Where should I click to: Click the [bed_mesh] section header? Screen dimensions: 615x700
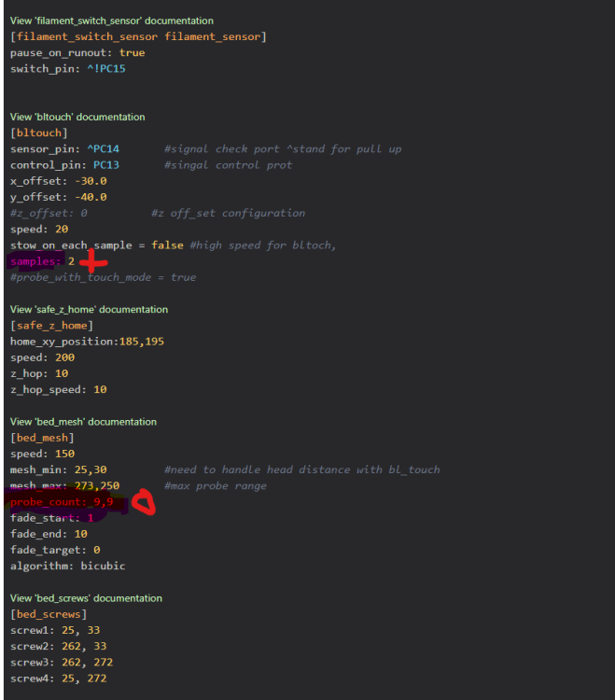[x=42, y=438]
